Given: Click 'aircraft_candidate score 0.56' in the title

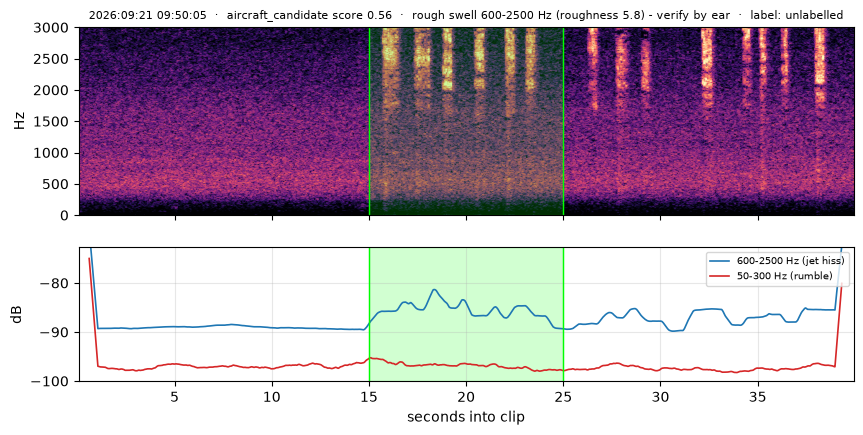Looking at the screenshot, I should [x=309, y=15].
